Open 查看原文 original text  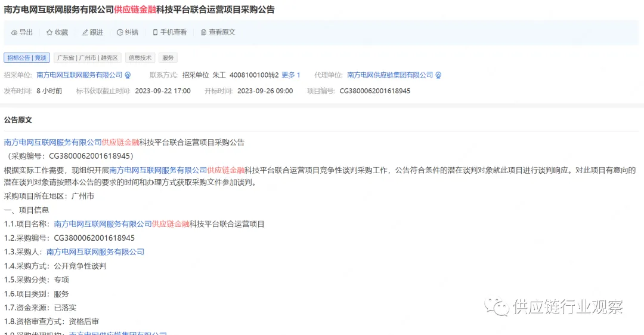218,32
